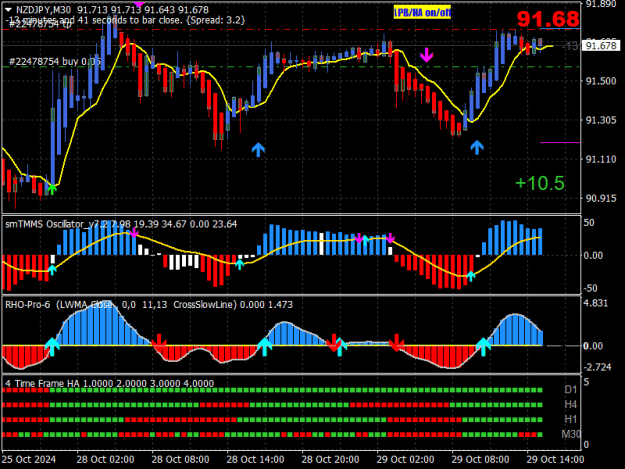
Task: Select the magenta down arrow on the price chart
Action: 426,55
